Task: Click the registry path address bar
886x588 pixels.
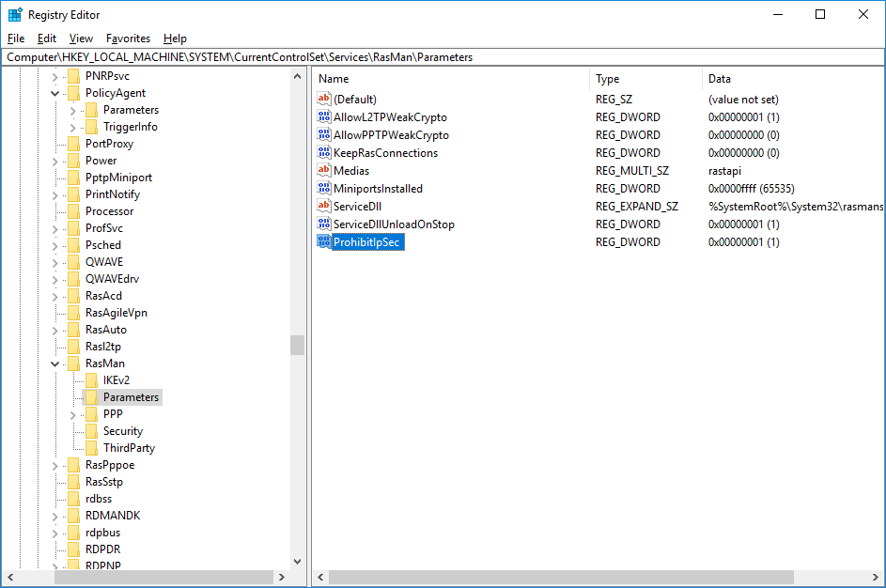Action: (x=443, y=57)
